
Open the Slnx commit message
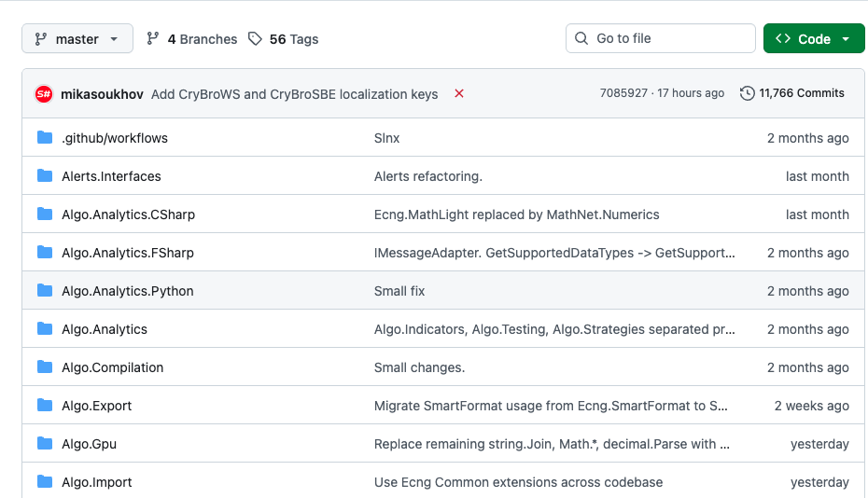pyautogui.click(x=387, y=138)
